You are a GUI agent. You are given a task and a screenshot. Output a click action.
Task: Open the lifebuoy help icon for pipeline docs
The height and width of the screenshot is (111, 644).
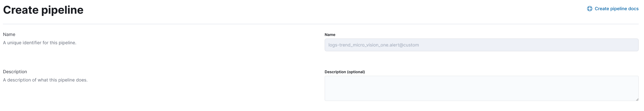tap(589, 9)
